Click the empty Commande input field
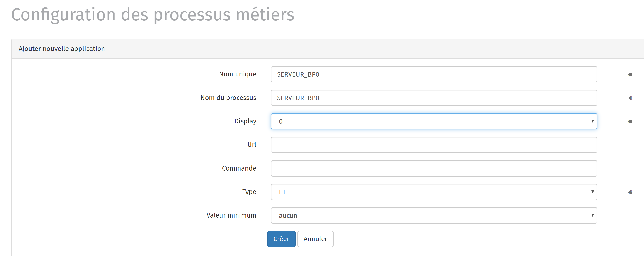Viewport: 644px width, 256px height. point(434,169)
